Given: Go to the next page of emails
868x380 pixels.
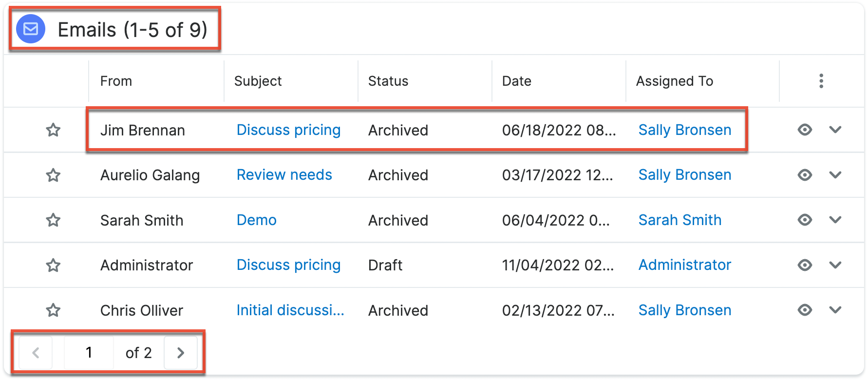Looking at the screenshot, I should coord(181,352).
